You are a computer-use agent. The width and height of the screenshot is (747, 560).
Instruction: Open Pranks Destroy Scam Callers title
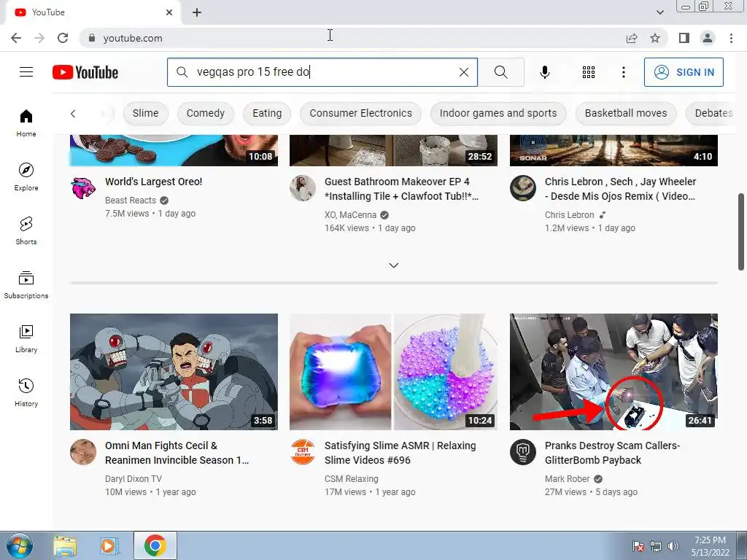tap(612, 453)
